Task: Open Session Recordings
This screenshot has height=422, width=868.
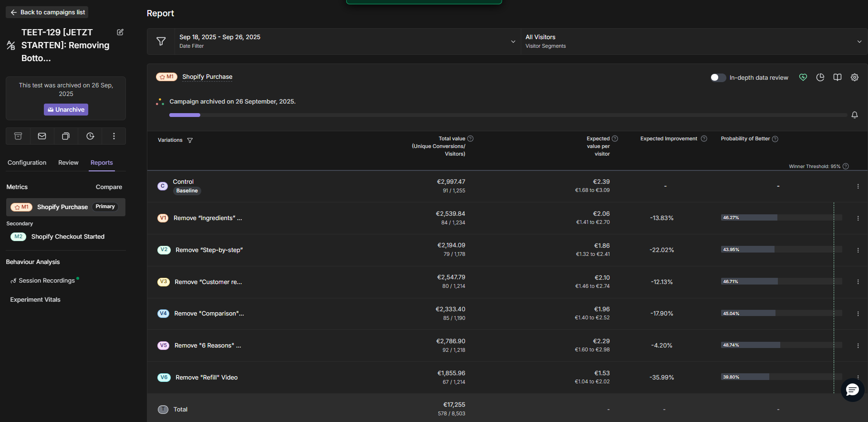Action: [x=46, y=281]
